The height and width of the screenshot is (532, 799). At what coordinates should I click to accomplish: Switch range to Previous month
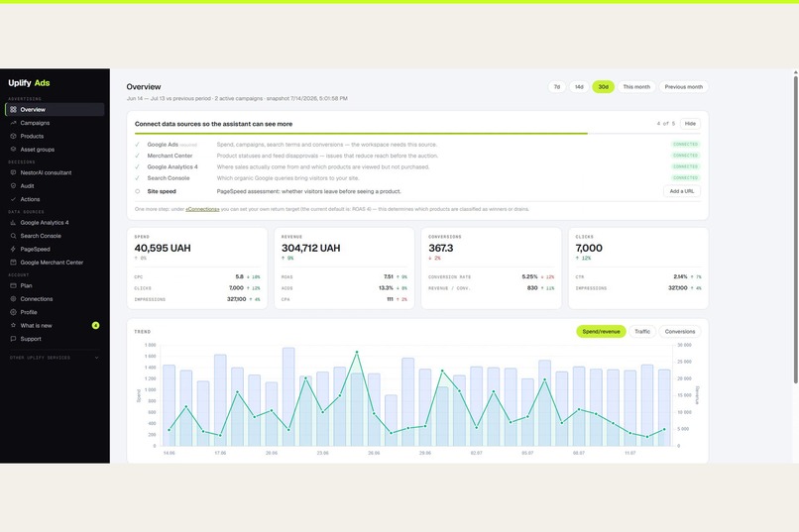click(x=683, y=87)
